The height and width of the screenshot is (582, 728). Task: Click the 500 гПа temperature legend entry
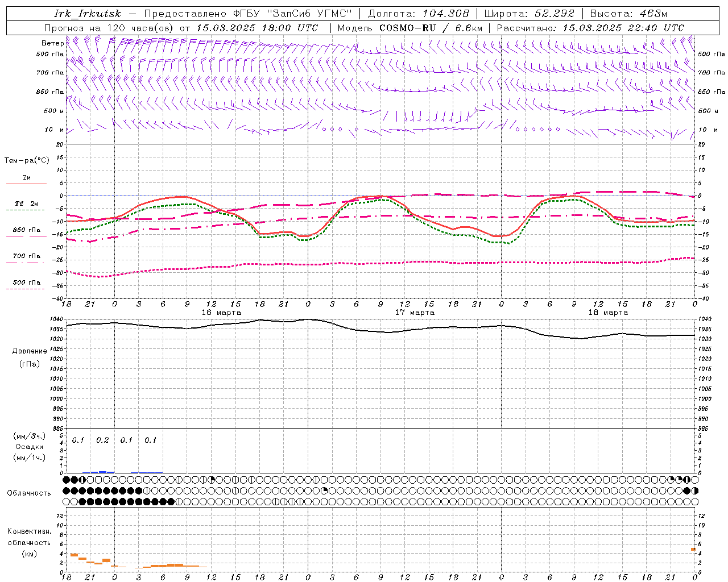[26, 282]
